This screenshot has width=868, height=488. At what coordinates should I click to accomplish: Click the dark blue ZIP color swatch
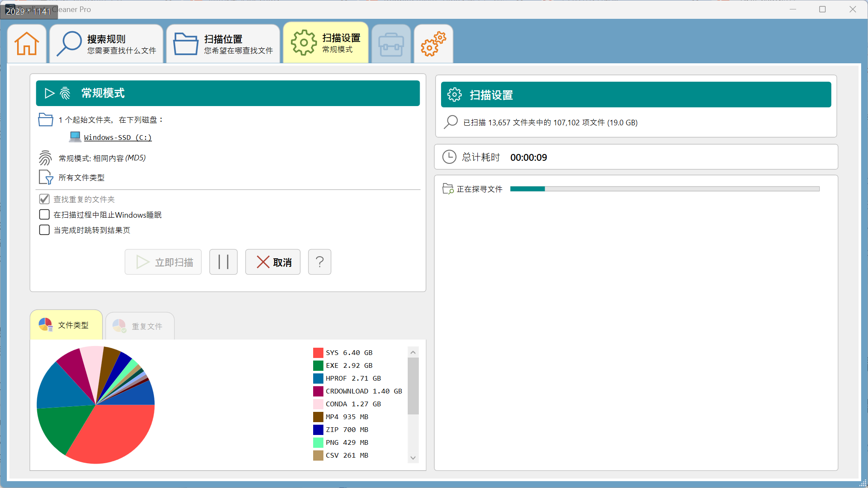(x=318, y=429)
